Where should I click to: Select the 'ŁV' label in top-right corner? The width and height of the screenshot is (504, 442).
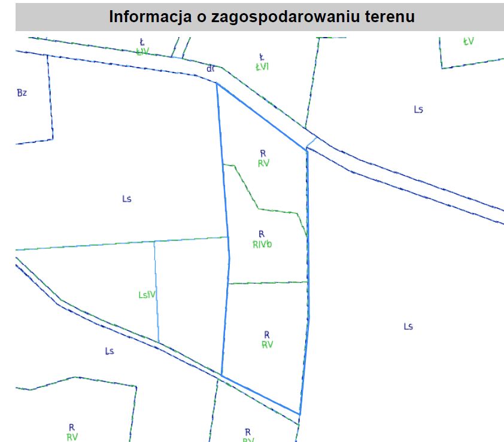point(468,41)
